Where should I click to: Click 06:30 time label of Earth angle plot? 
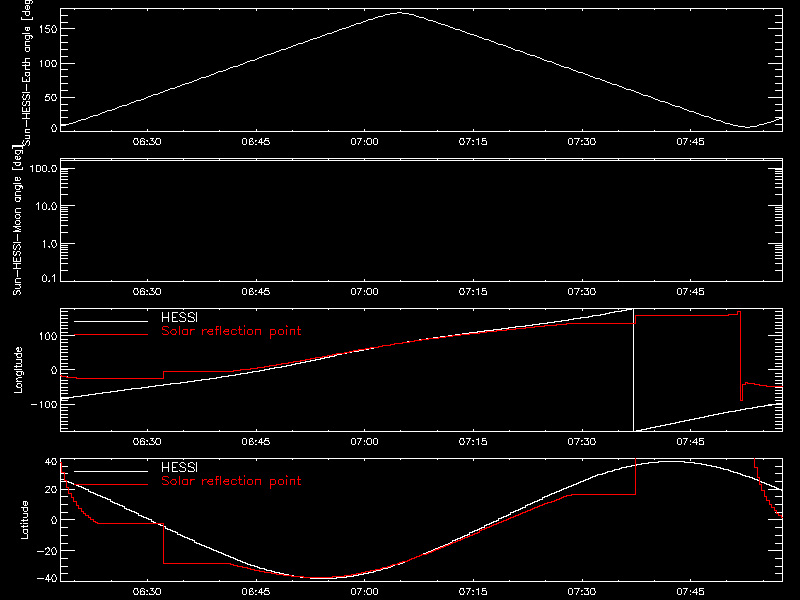pyautogui.click(x=147, y=142)
